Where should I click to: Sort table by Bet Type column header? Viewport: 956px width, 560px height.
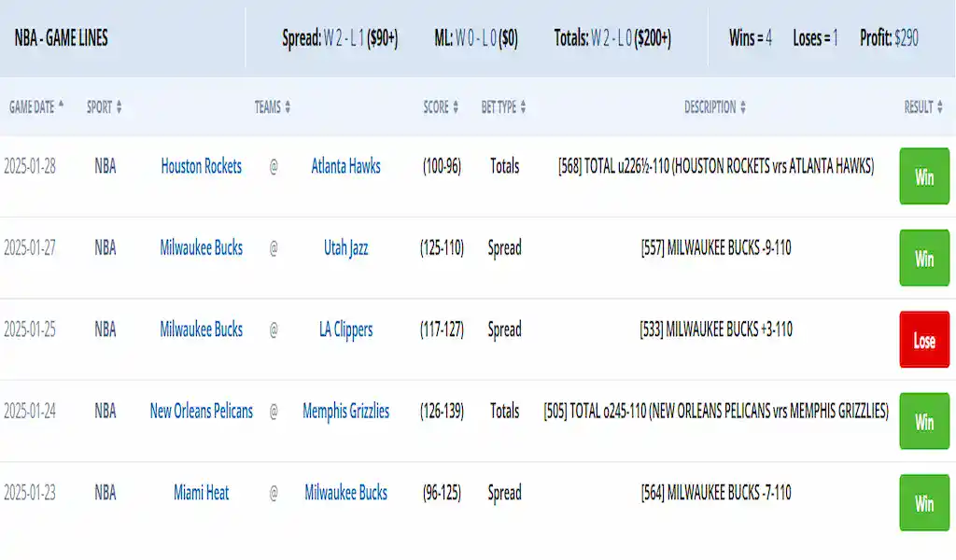(503, 107)
